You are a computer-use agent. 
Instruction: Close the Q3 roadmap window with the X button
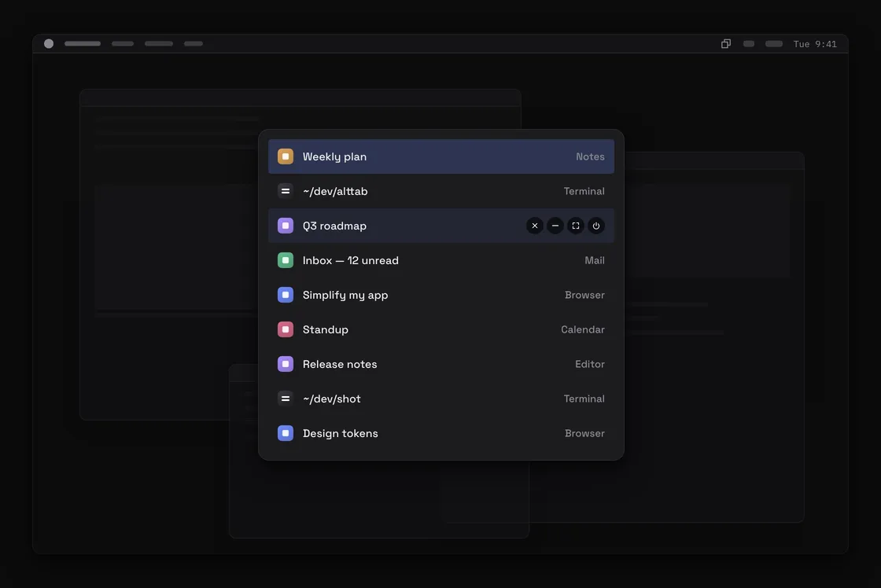click(x=534, y=226)
